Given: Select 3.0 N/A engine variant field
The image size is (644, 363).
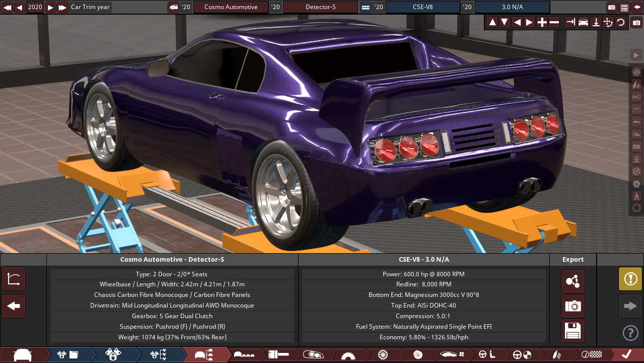Looking at the screenshot, I should pos(512,7).
